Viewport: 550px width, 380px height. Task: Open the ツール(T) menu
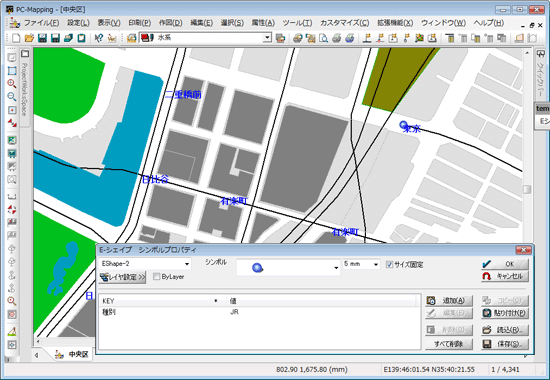coord(297,23)
